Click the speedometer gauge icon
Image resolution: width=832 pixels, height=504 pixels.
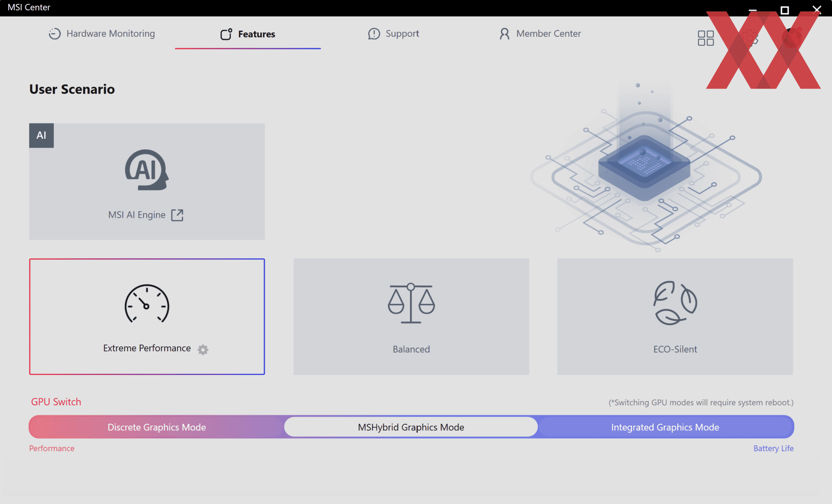147,304
